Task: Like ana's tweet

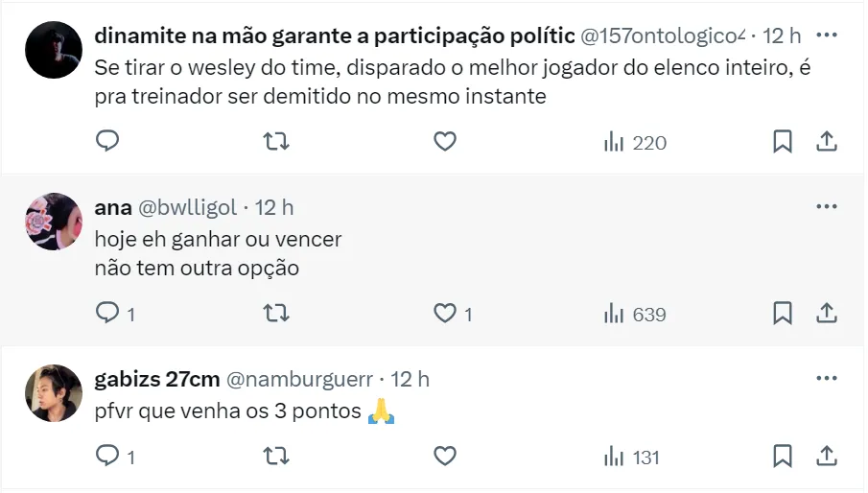Action: pos(444,314)
